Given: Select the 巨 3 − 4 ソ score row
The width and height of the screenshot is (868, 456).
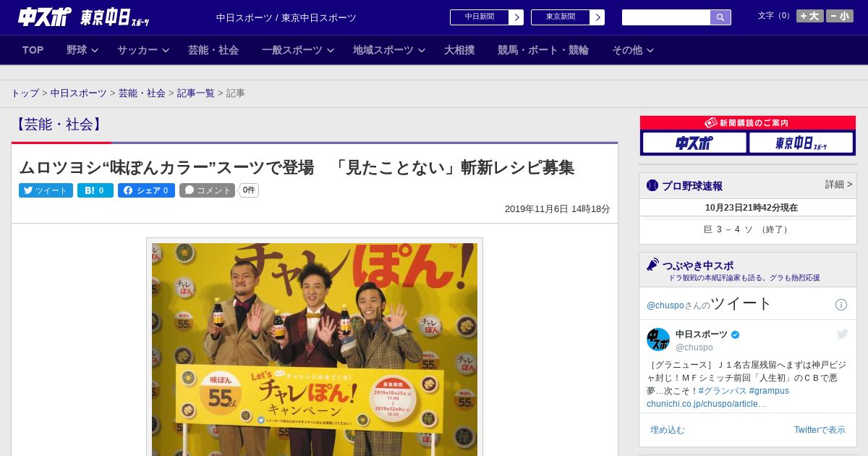Looking at the screenshot, I should (748, 229).
